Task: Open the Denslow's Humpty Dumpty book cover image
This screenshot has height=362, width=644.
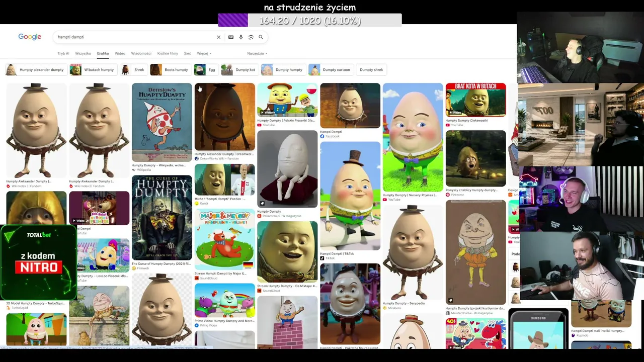Action: click(162, 122)
